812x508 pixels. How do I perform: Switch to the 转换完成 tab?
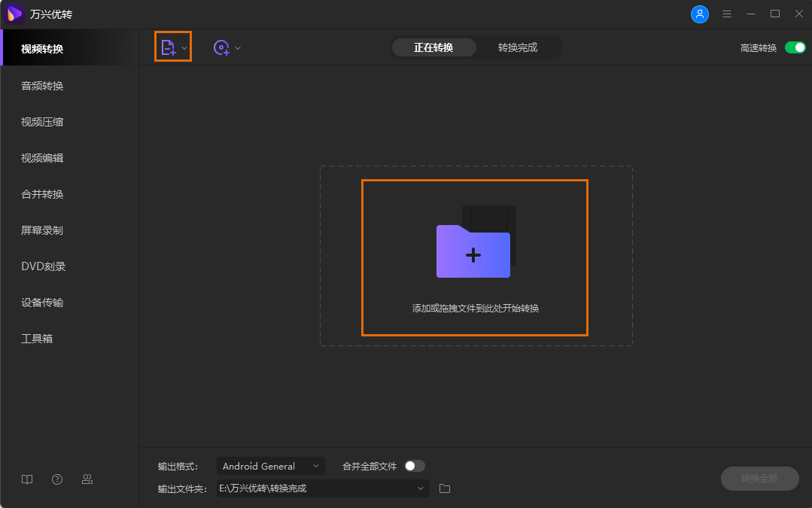519,47
